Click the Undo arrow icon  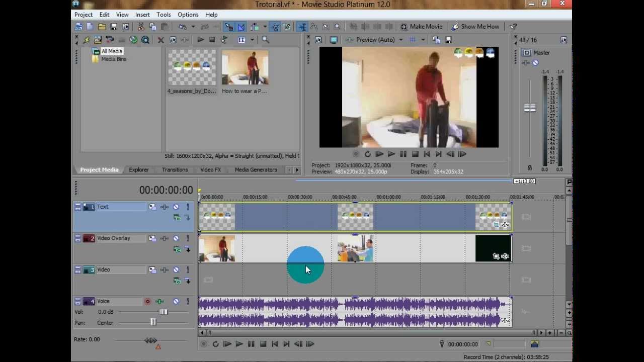coord(182,27)
